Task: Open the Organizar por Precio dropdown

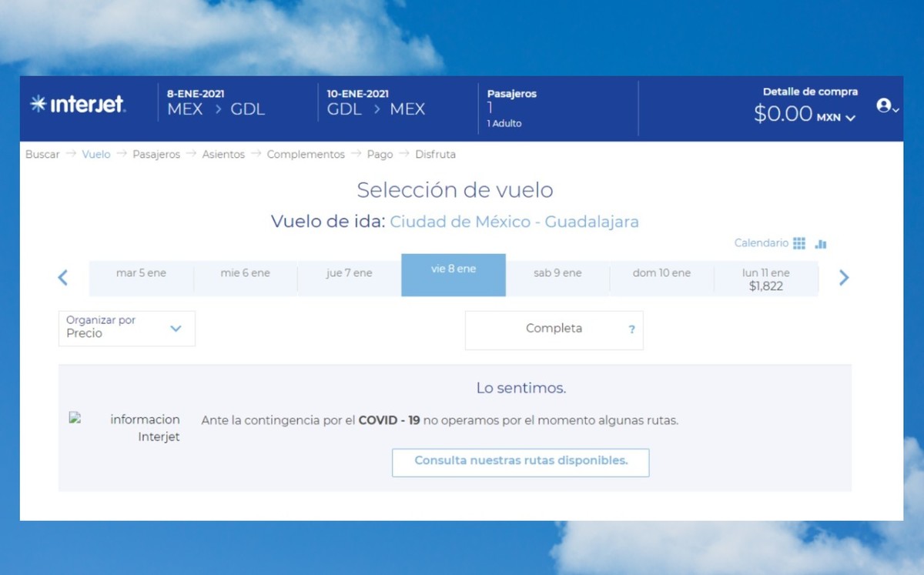Action: 127,329
